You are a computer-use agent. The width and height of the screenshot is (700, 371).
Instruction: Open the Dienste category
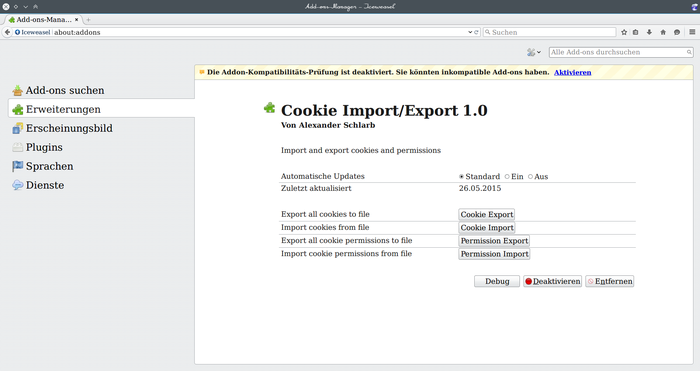click(x=101, y=185)
